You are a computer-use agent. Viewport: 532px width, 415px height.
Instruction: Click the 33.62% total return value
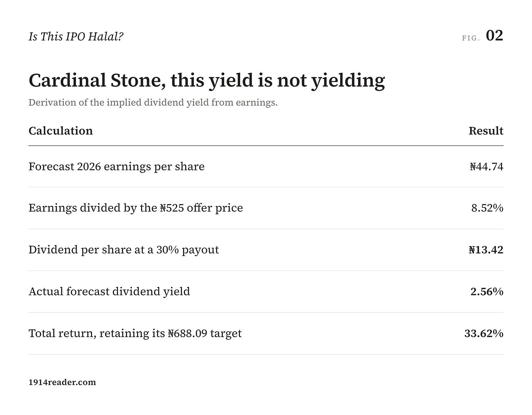click(484, 333)
